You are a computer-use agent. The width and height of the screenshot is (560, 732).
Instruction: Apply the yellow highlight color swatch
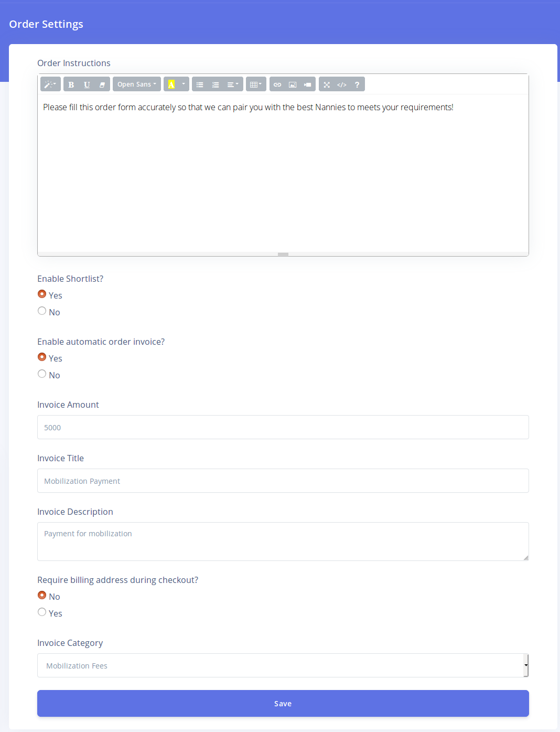[171, 84]
